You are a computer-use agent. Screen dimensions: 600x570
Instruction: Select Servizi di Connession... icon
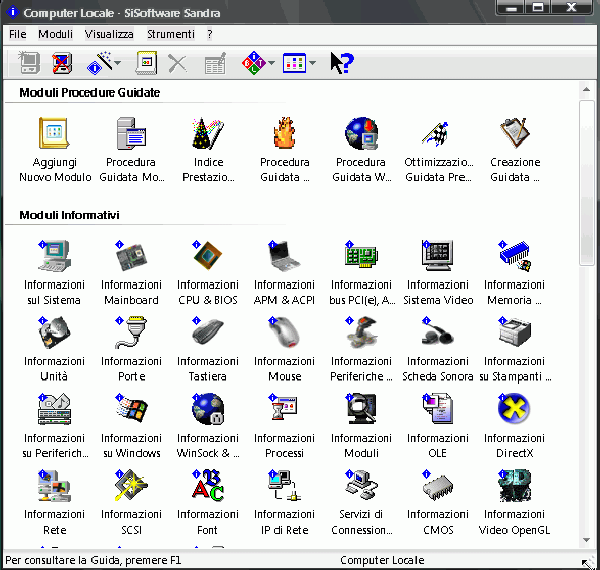pos(361,502)
